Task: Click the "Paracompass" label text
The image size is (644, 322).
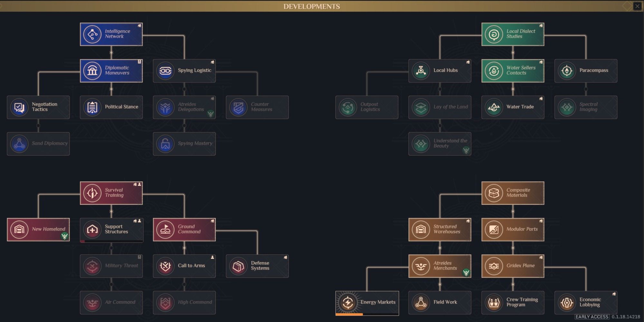Action: [x=594, y=70]
